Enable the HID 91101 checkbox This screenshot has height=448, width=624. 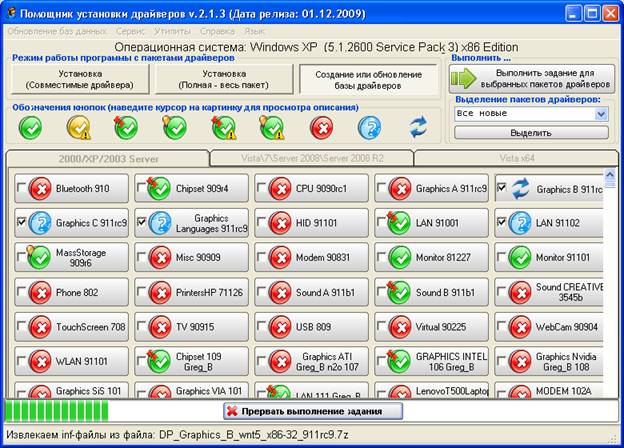[261, 222]
